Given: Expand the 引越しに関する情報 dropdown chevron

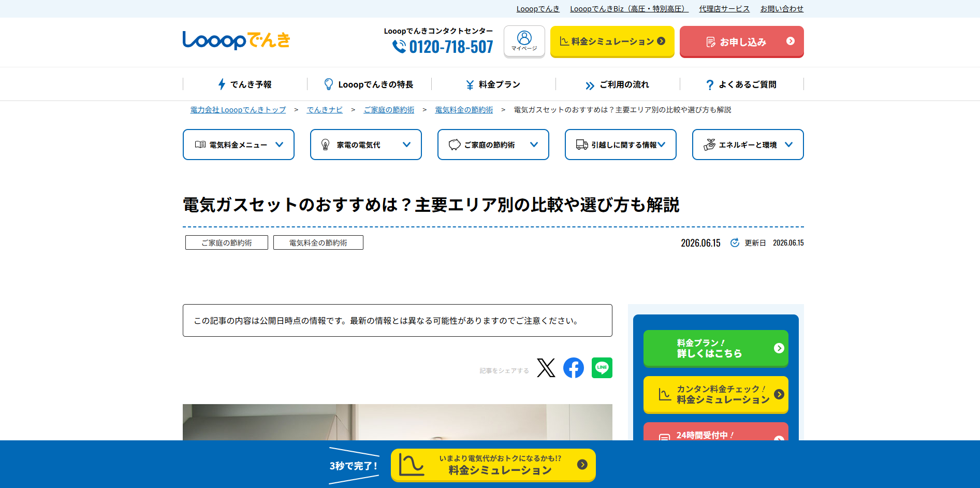Looking at the screenshot, I should (x=662, y=145).
